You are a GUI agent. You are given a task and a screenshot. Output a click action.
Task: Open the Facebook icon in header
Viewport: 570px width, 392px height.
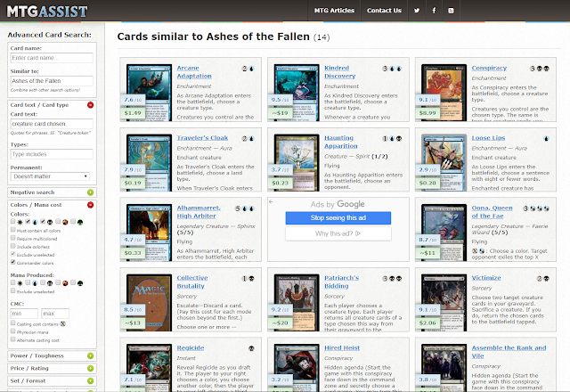[434, 11]
